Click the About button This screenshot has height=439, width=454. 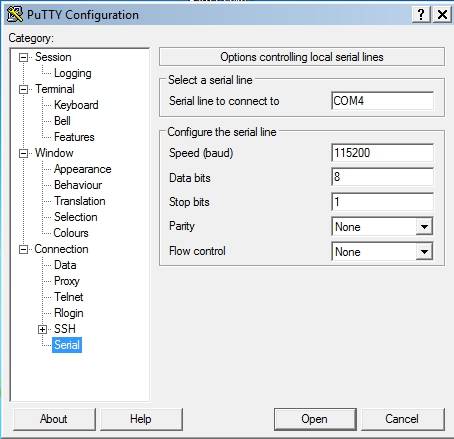tap(54, 419)
